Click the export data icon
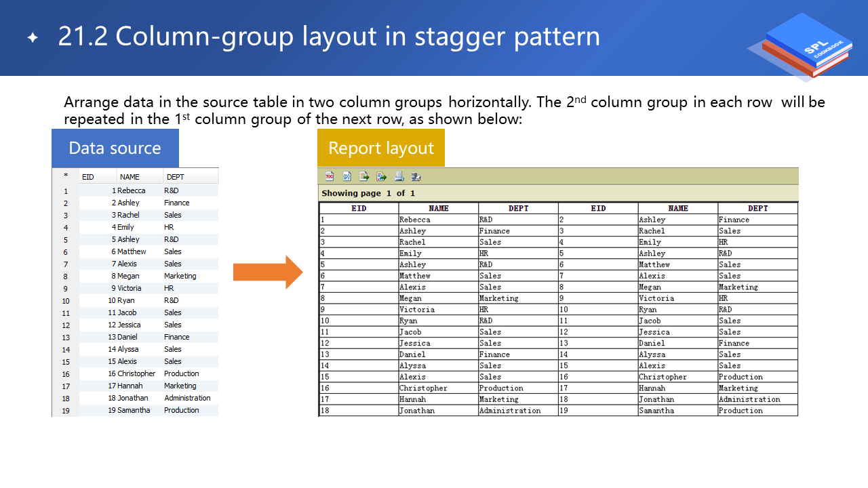Image resolution: width=868 pixels, height=488 pixels. point(364,176)
